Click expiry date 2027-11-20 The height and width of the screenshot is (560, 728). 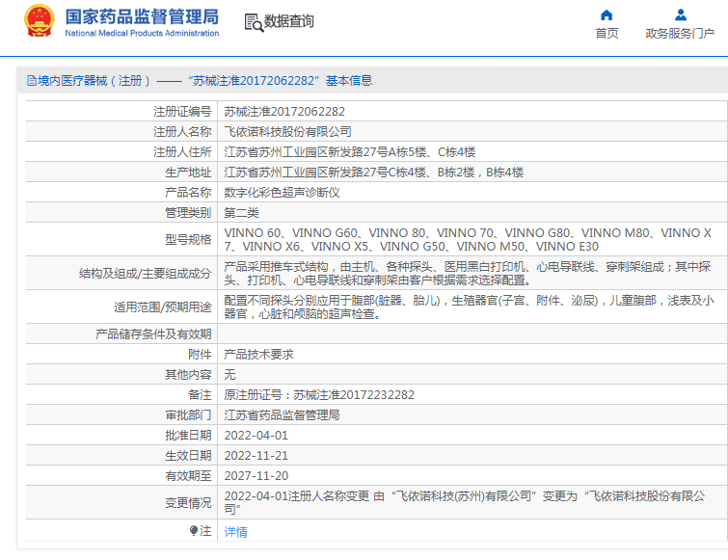(x=256, y=476)
